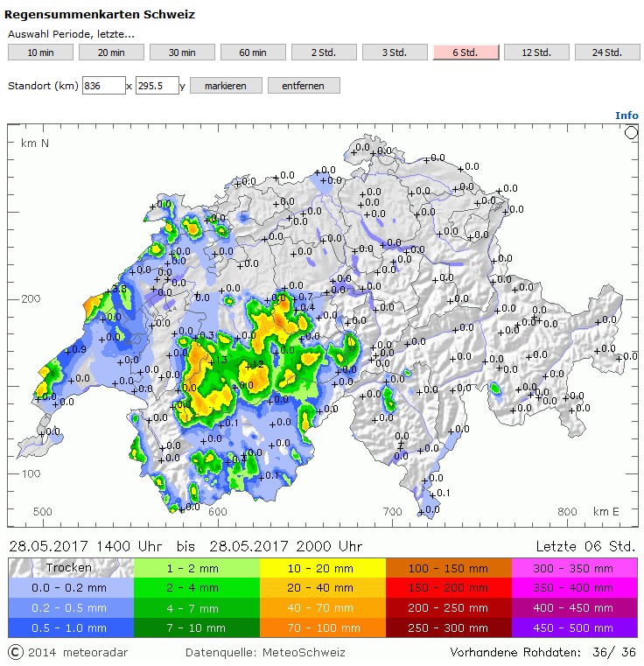Switch to the 60 min period

(253, 53)
